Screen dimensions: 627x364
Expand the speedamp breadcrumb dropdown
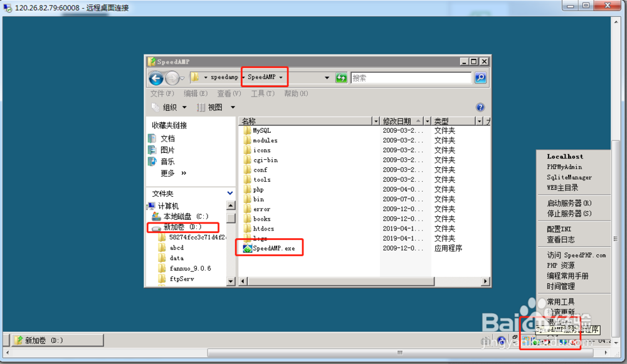point(243,77)
